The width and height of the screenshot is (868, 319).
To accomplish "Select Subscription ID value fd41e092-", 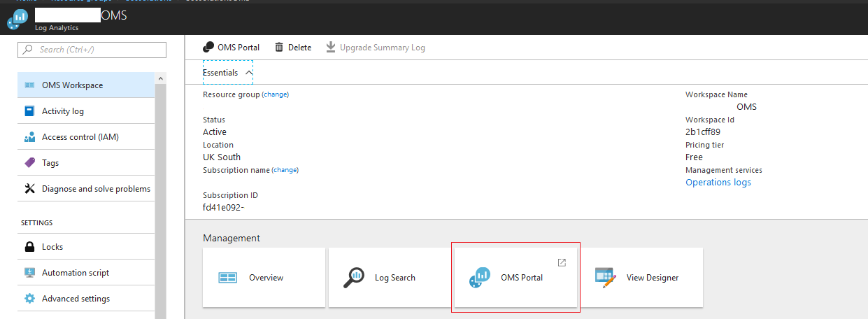I will 223,208.
